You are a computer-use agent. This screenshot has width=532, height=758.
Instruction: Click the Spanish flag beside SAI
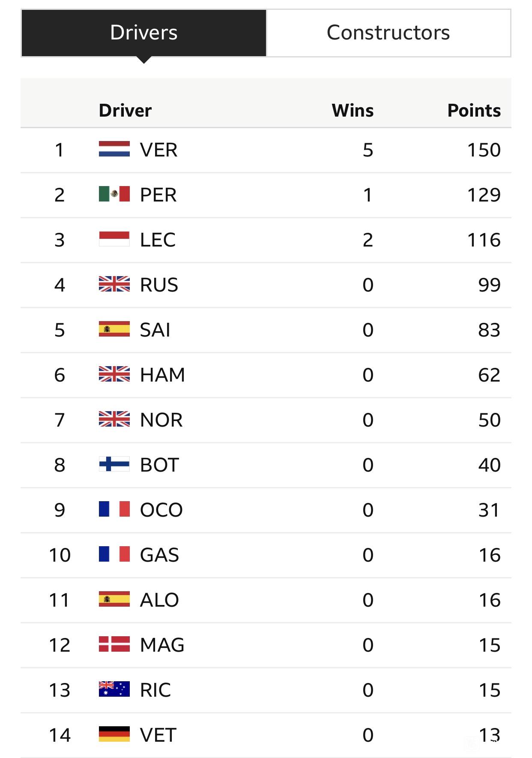pos(114,329)
